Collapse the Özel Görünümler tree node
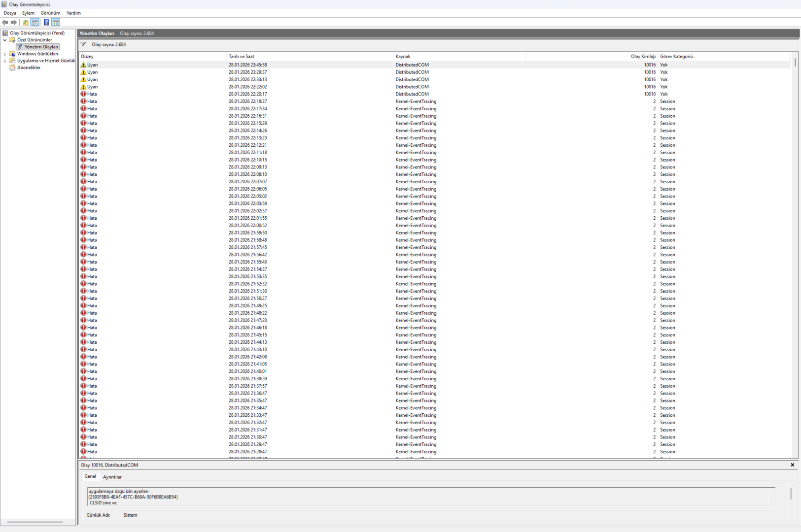This screenshot has width=801, height=532. click(x=5, y=40)
